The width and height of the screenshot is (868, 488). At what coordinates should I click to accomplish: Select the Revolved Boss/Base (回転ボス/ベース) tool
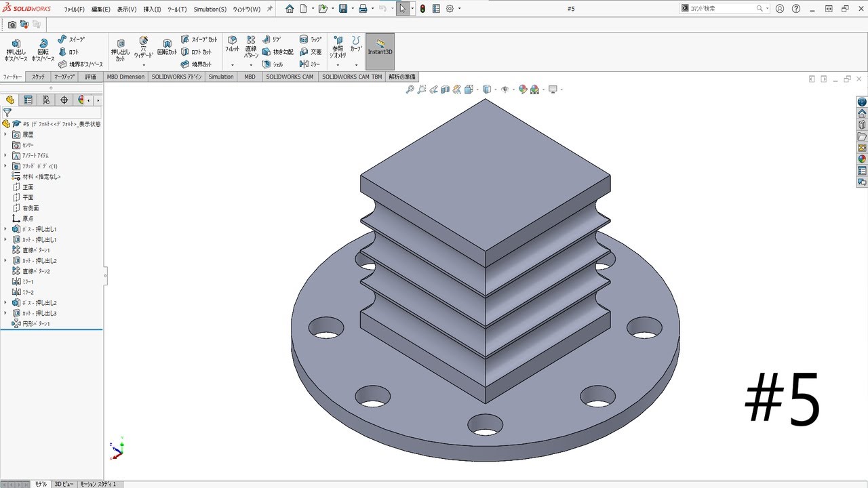[x=43, y=51]
